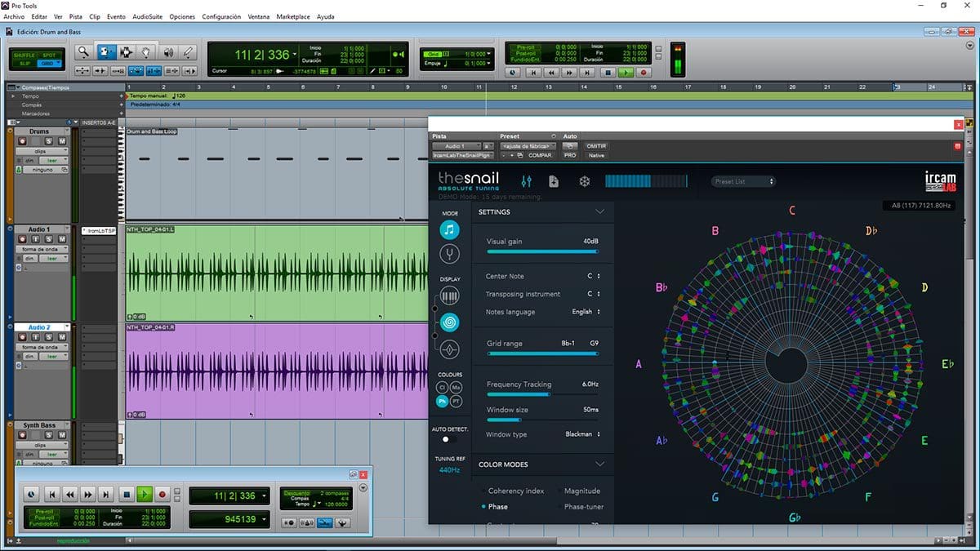The image size is (980, 551).
Task: Click the freeze snowflake icon in The Snail
Action: (x=584, y=181)
